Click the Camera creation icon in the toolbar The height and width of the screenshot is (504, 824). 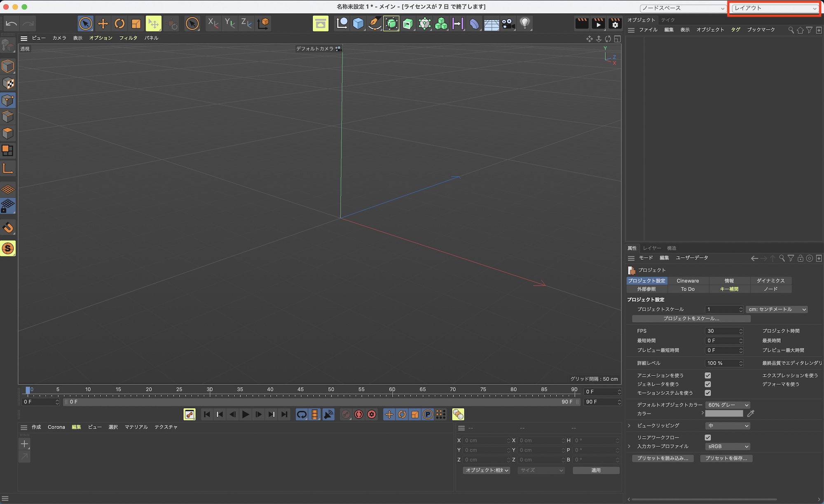click(x=508, y=23)
